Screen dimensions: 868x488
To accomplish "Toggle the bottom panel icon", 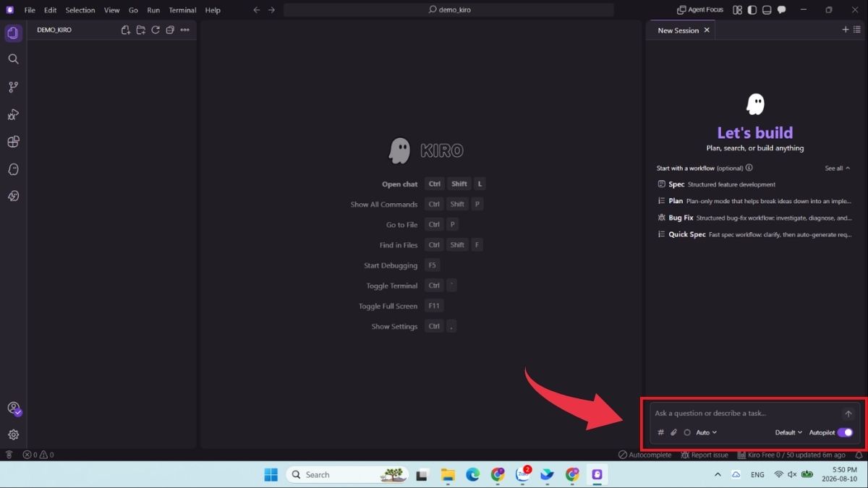I will click(767, 10).
